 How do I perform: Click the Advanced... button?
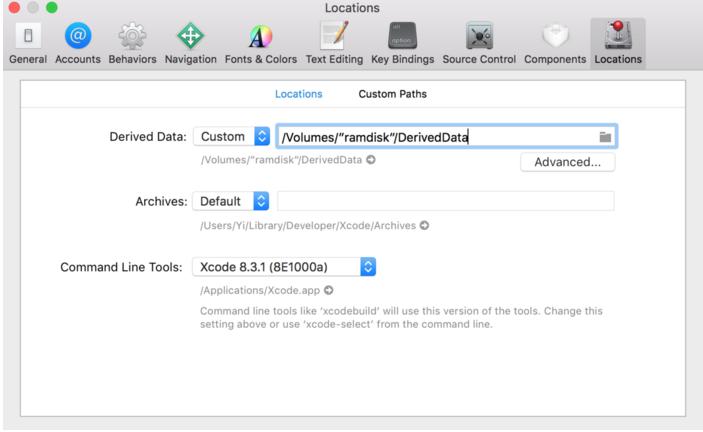coord(568,162)
